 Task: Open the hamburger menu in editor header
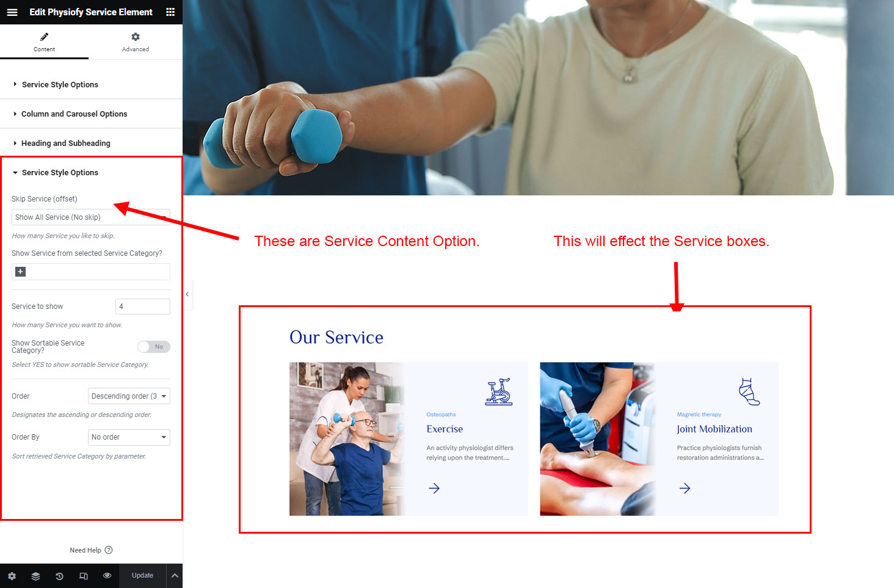pyautogui.click(x=12, y=12)
